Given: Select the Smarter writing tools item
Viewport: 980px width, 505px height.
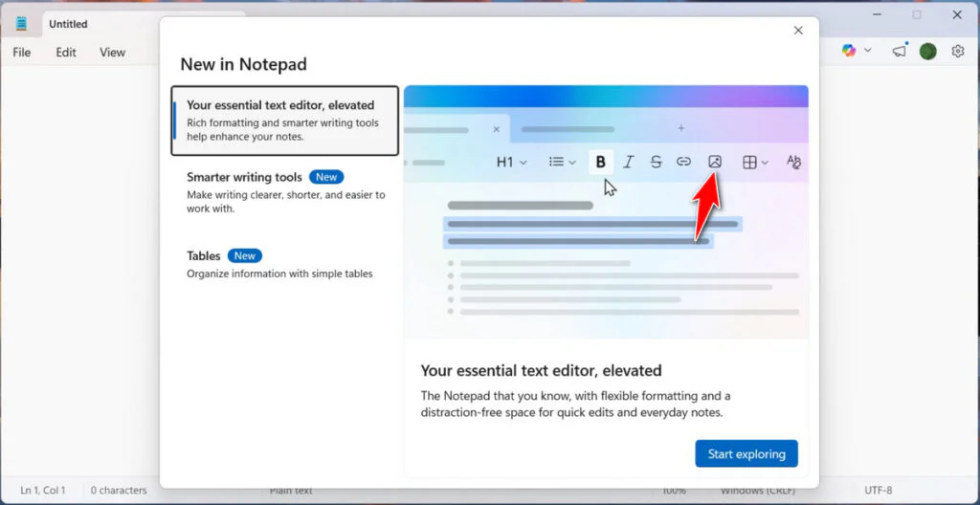Looking at the screenshot, I should point(284,192).
